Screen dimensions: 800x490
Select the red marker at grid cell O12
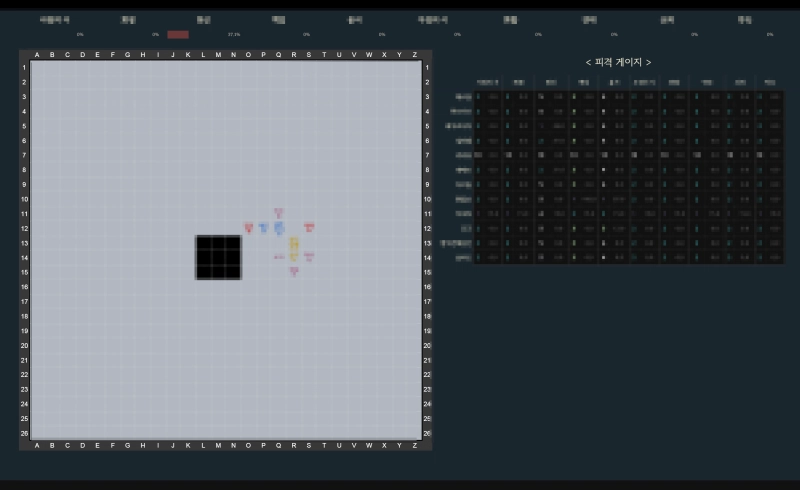[x=249, y=228]
